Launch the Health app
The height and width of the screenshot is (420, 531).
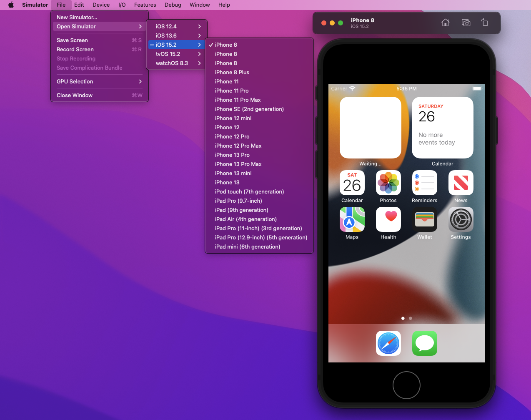(388, 219)
